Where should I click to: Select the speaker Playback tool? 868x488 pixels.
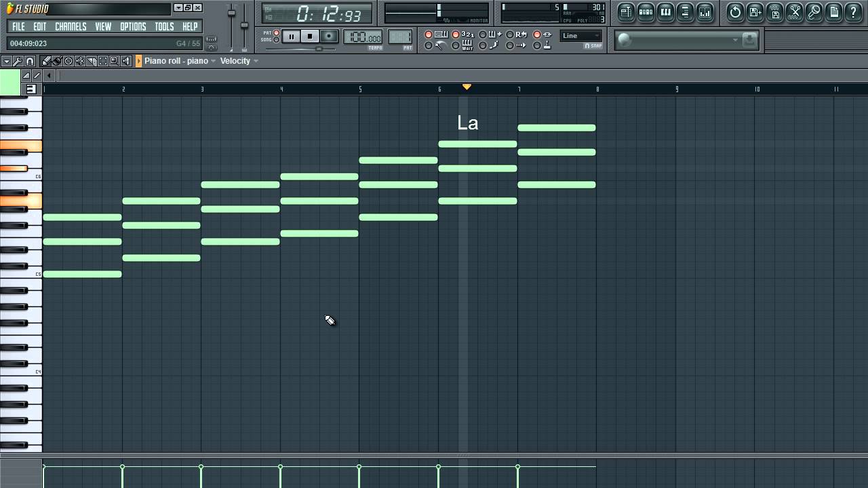coord(125,61)
